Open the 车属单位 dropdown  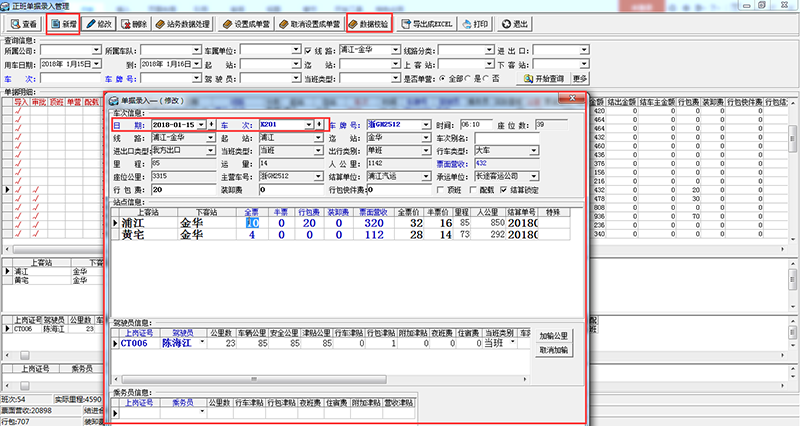click(x=296, y=50)
